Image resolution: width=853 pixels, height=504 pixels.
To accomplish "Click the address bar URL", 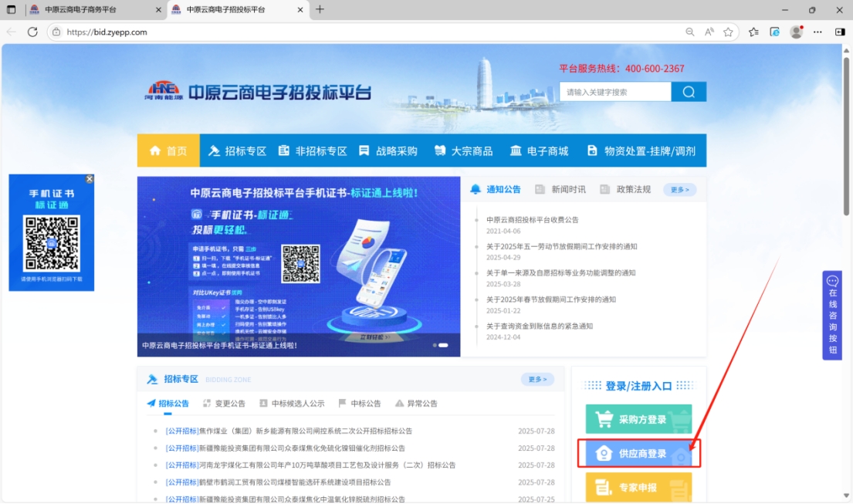I will 107,32.
